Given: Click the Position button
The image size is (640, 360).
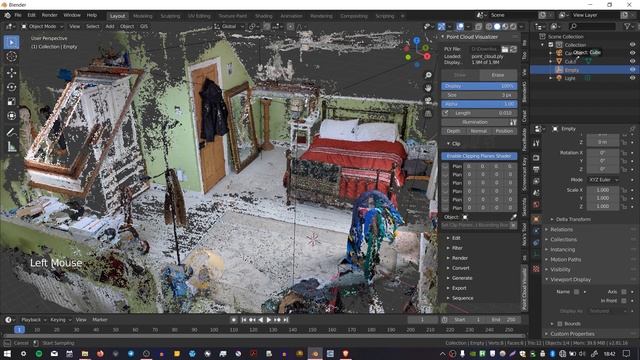Looking at the screenshot, I should (x=504, y=131).
